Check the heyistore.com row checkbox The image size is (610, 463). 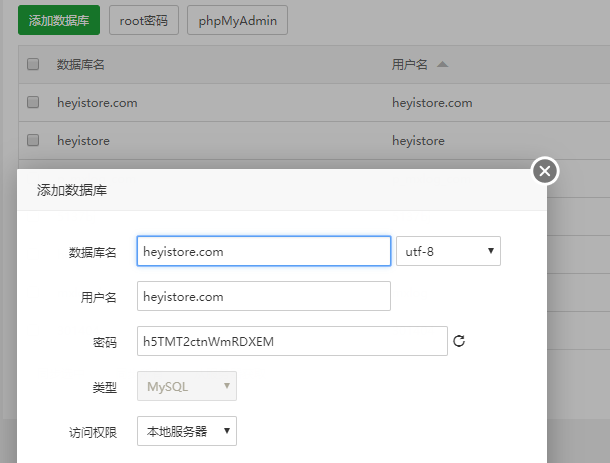33,102
